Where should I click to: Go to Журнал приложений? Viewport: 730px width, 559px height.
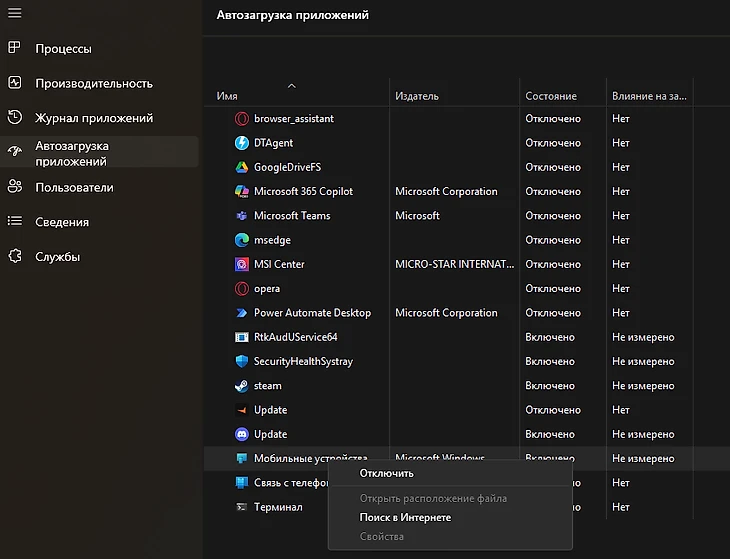[94, 118]
